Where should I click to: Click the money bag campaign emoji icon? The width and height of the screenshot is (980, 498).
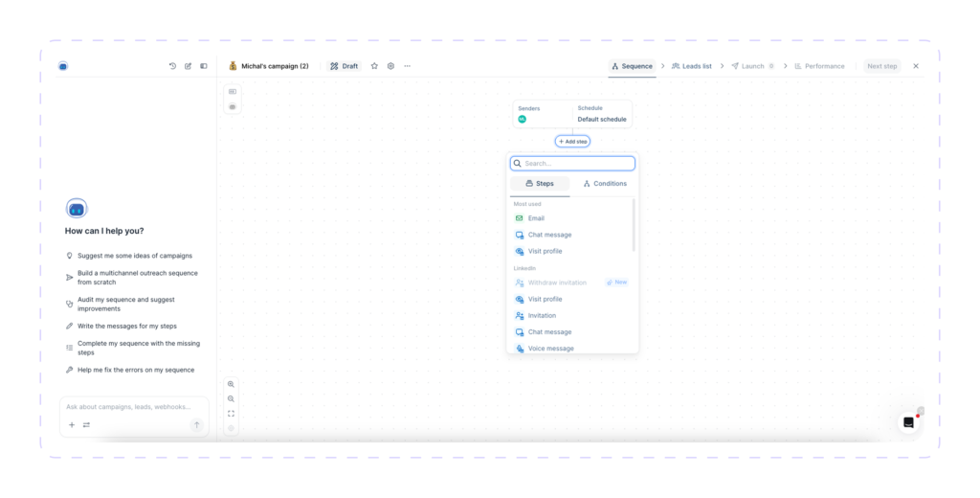(x=233, y=66)
